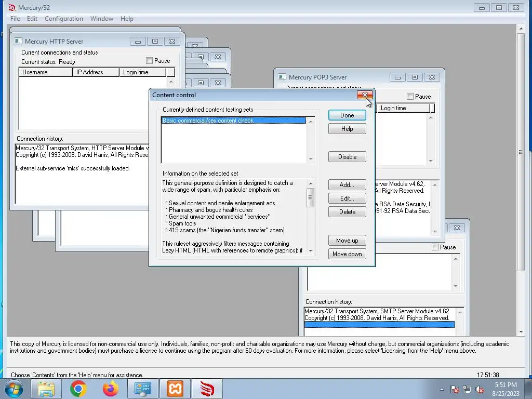
Task: Toggle Pause checkbox in Mercury HTTP Server
Action: coord(149,61)
